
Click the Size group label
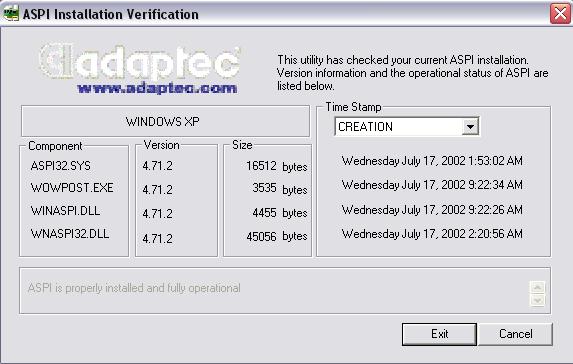point(242,145)
